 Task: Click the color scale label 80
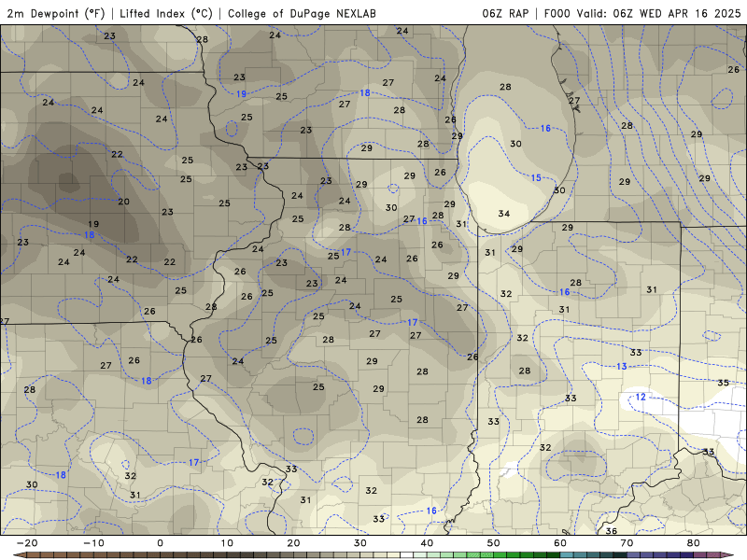[694, 543]
